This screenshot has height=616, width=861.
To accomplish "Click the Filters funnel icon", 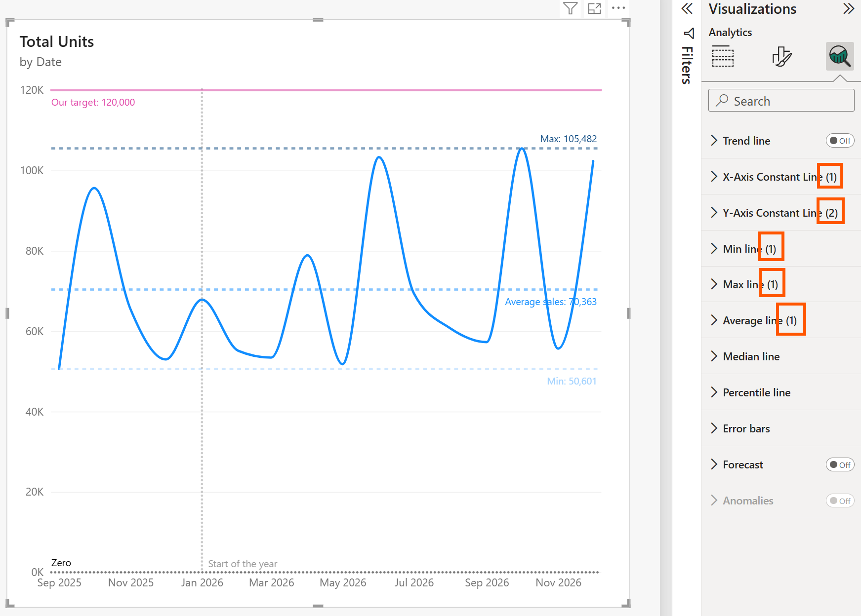I will click(688, 34).
